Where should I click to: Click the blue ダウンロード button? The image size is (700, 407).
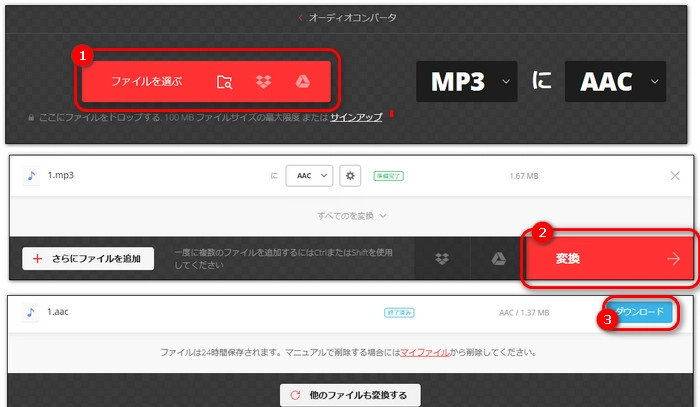click(640, 311)
